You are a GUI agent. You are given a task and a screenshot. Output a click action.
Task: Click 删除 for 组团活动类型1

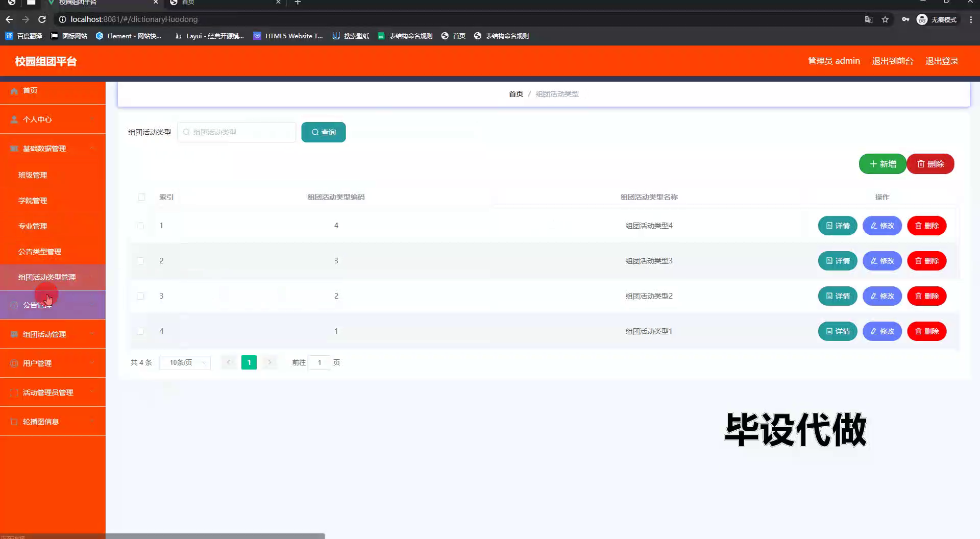(927, 331)
